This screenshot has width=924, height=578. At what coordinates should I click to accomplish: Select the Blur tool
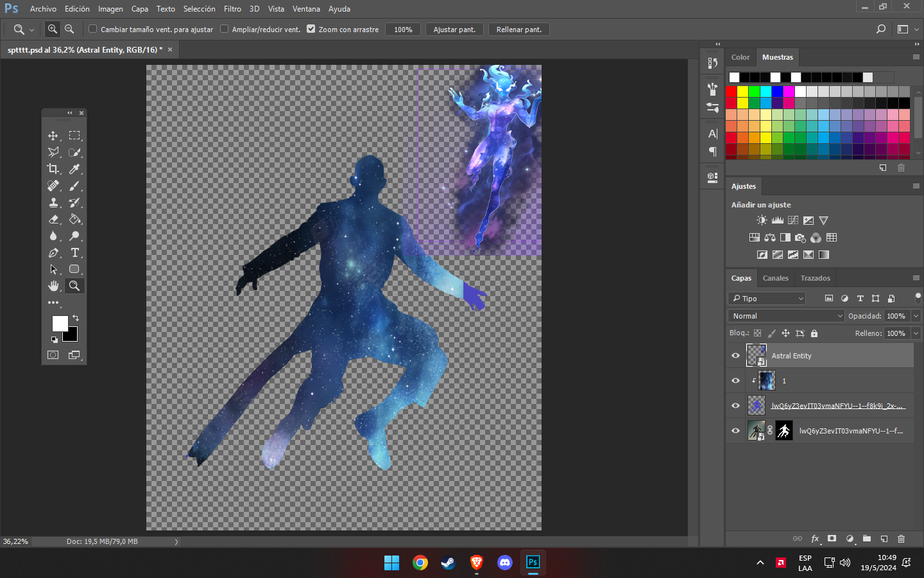53,236
